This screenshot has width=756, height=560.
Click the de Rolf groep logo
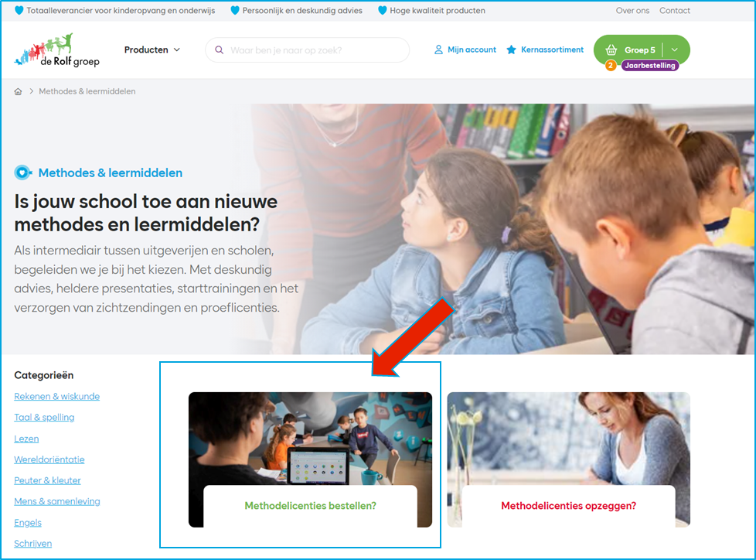pyautogui.click(x=57, y=50)
